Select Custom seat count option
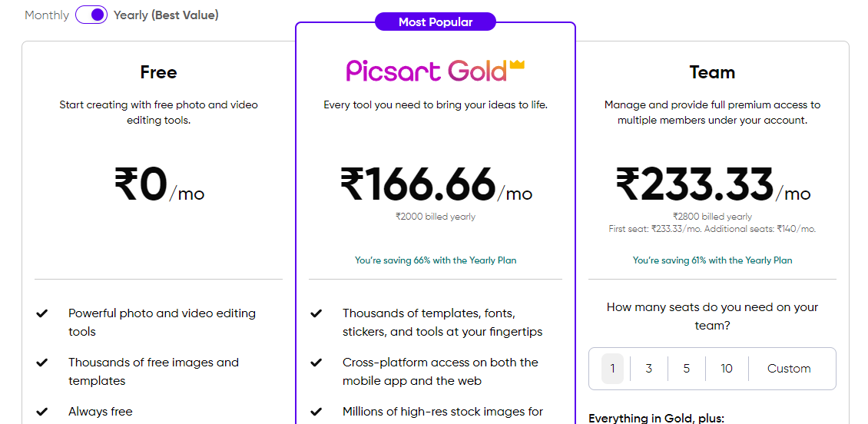The height and width of the screenshot is (424, 868). click(x=789, y=369)
